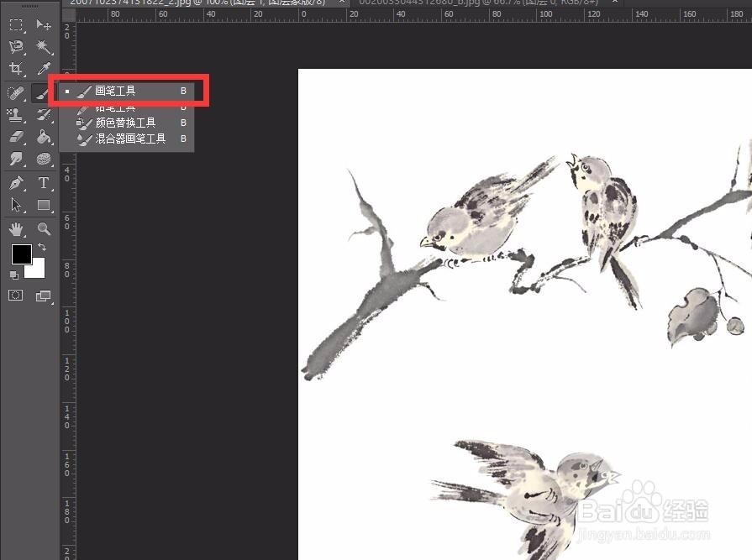Select the History Brush tool
Viewport: 752px width, 560px height.
click(44, 114)
